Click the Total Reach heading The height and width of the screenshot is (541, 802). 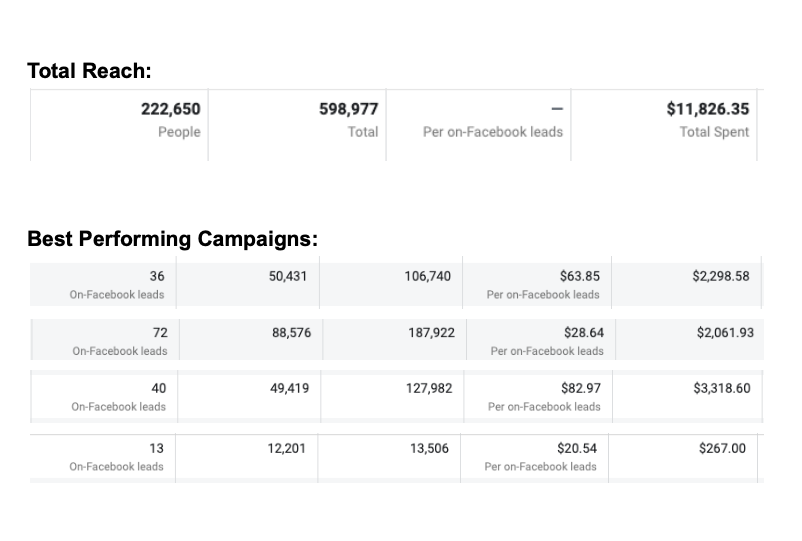[x=88, y=70]
